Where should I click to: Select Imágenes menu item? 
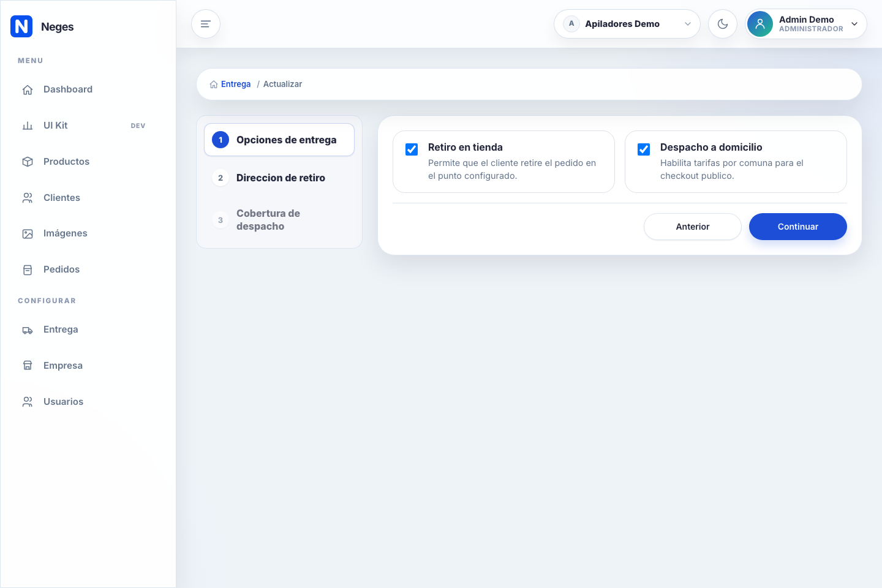(88, 233)
